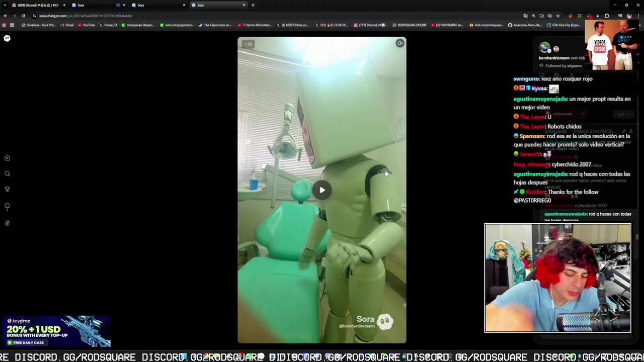Image resolution: width=644 pixels, height=362 pixels.
Task: Go forward in browser history
Action: point(14,16)
